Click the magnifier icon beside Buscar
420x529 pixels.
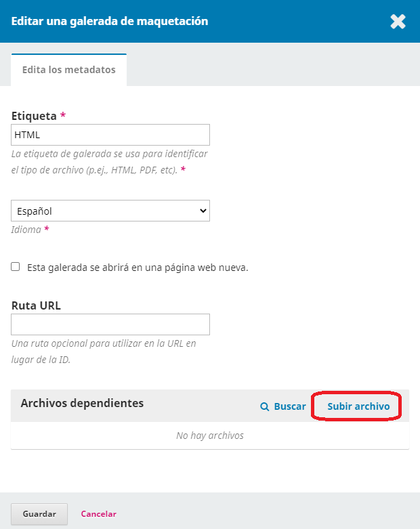265,407
